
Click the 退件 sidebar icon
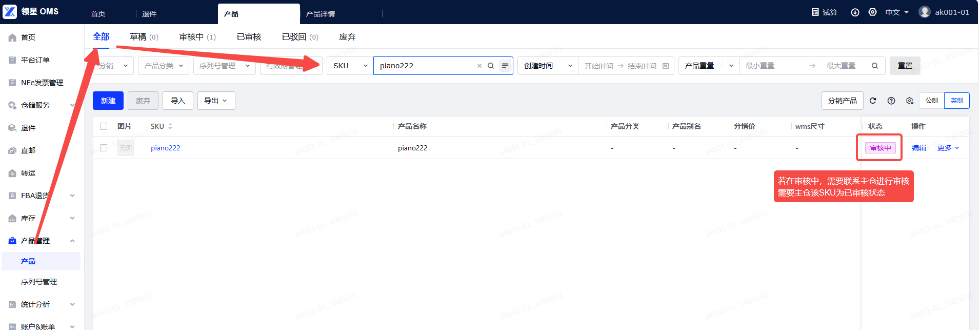point(12,128)
